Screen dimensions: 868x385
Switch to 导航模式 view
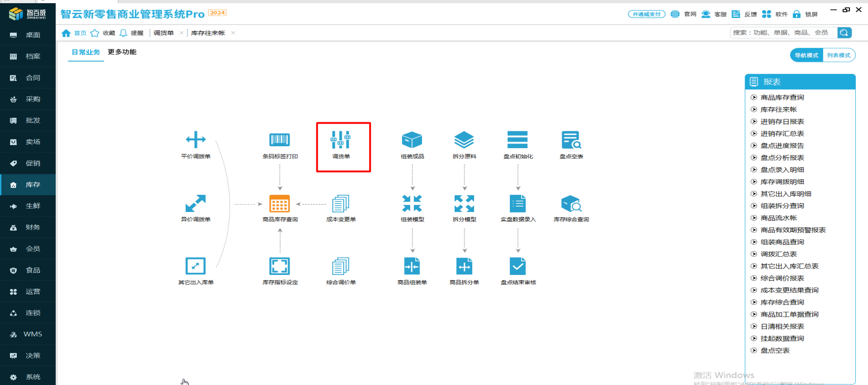click(x=806, y=55)
